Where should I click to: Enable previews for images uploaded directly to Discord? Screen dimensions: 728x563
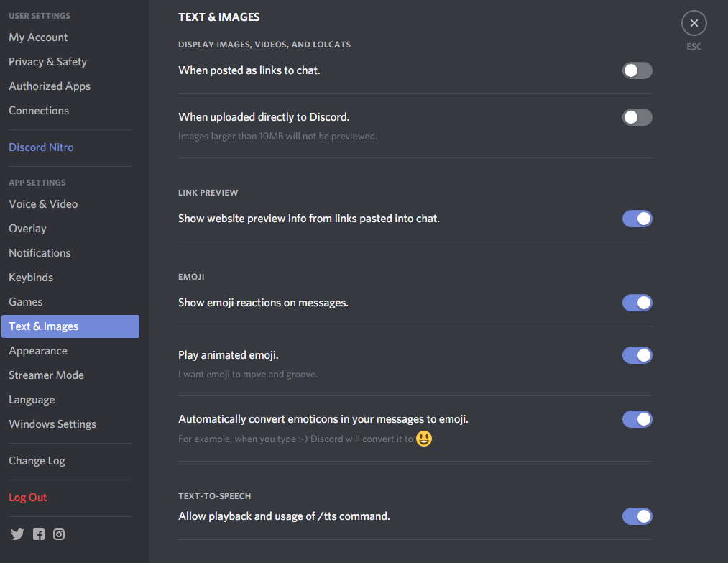(x=637, y=117)
